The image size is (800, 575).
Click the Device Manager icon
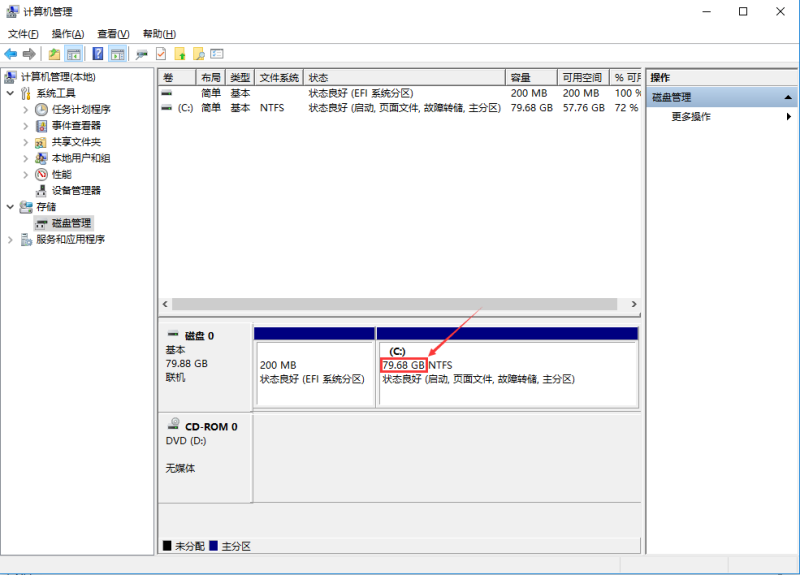pyautogui.click(x=41, y=191)
